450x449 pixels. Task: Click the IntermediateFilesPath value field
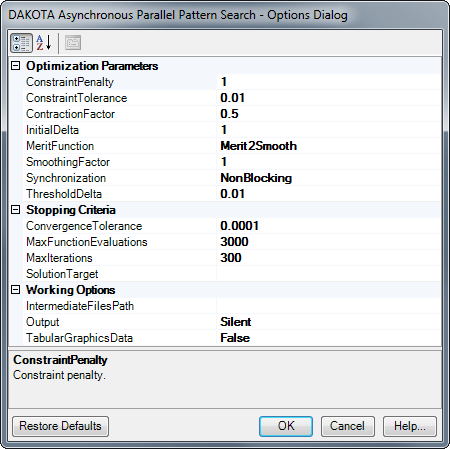329,306
